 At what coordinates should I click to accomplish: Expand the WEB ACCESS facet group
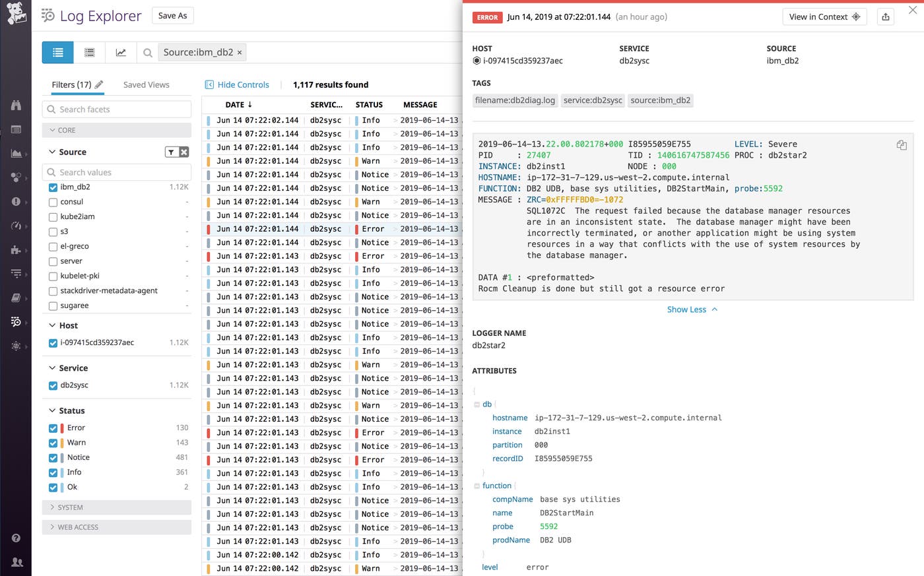click(x=75, y=527)
